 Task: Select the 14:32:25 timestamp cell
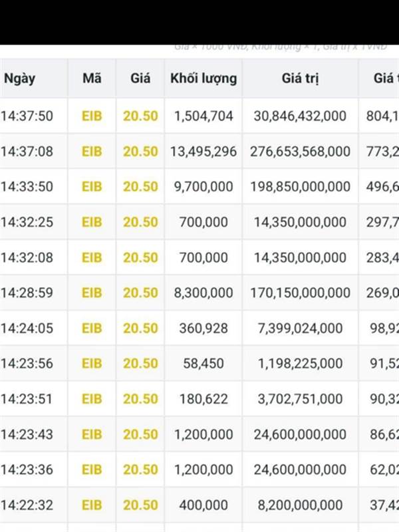pyautogui.click(x=27, y=222)
